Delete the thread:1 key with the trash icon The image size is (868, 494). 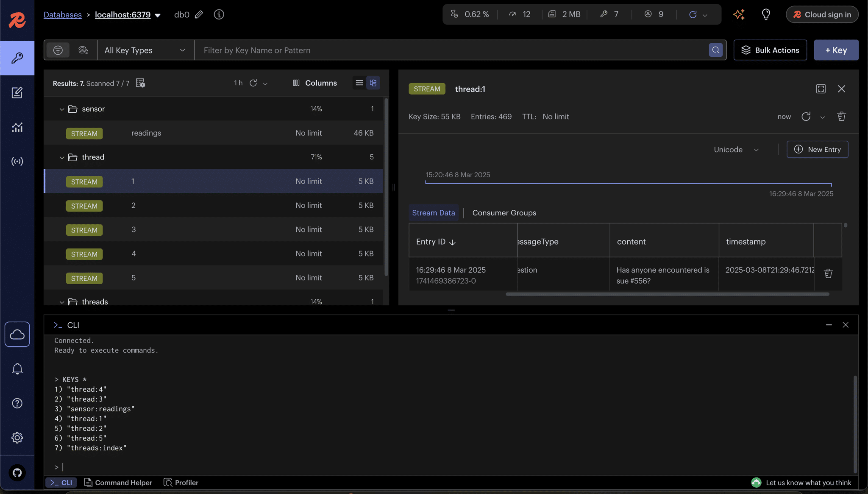(841, 116)
